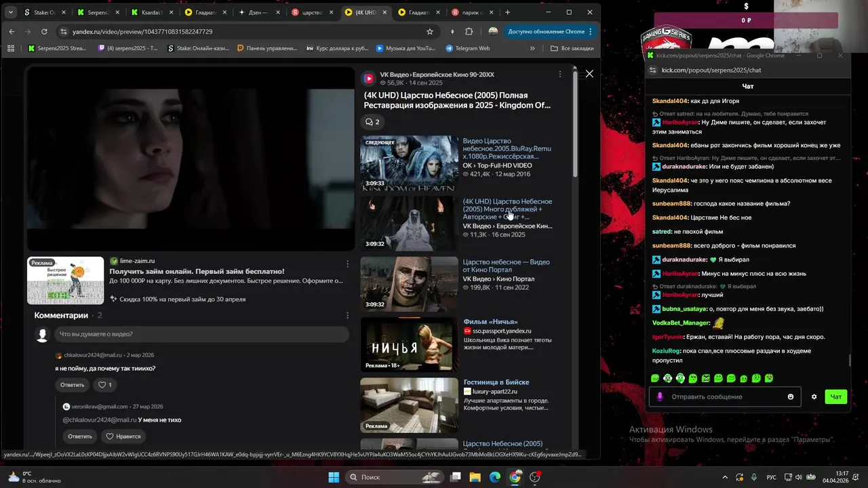868x488 pixels.
Task: Open the next video Kingdom of Heaven thumbnail
Action: pos(409,163)
